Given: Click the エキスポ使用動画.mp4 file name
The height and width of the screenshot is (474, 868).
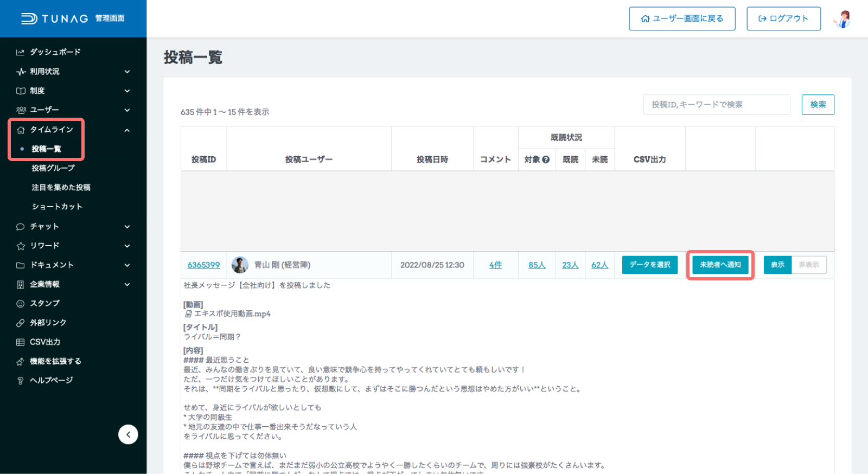Looking at the screenshot, I should [232, 314].
